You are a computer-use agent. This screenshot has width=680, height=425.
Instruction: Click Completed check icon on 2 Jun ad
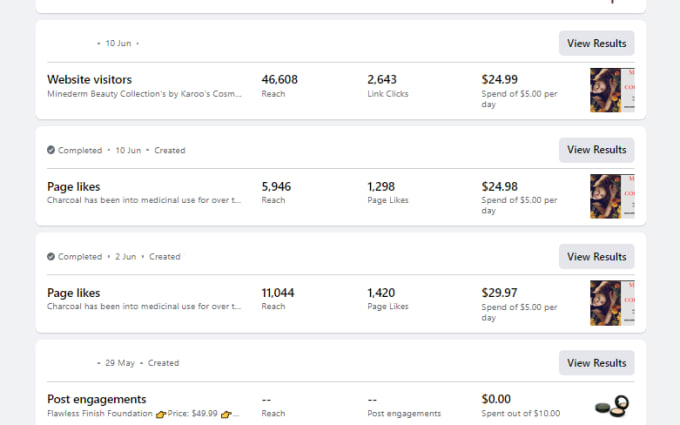point(51,257)
